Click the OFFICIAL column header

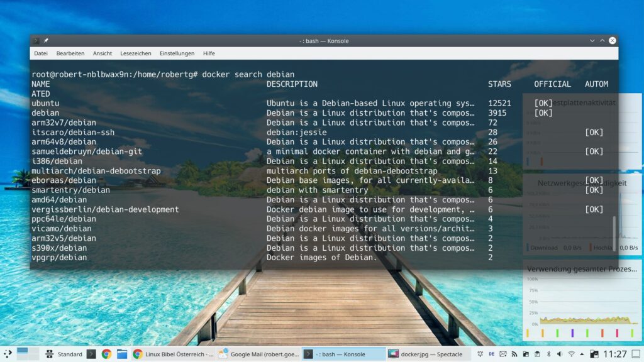click(552, 84)
